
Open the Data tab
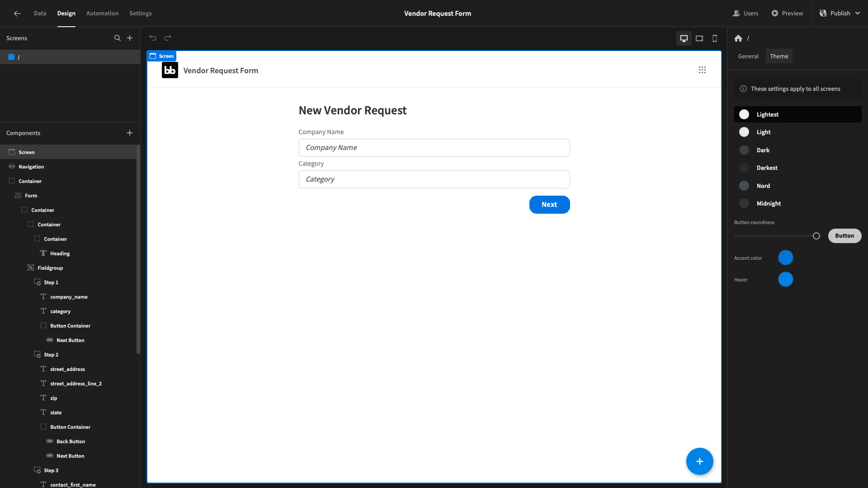click(40, 14)
